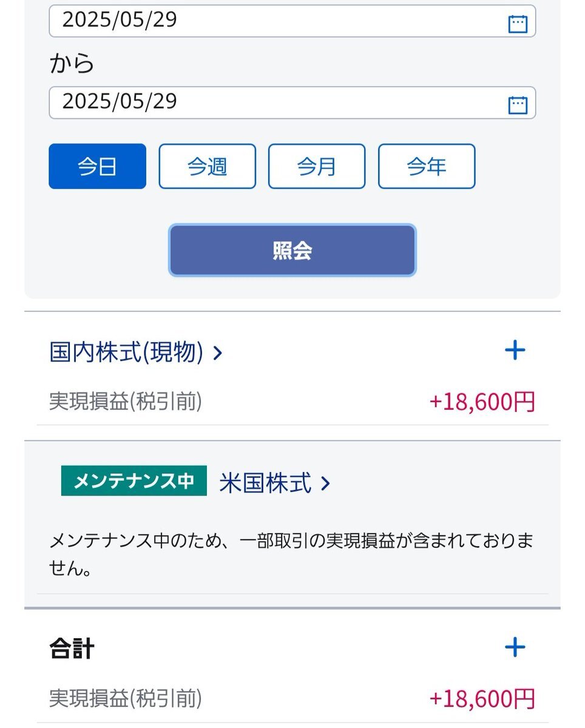Select the 今週 period filter
Image resolution: width=585 pixels, height=728 pixels.
point(207,166)
